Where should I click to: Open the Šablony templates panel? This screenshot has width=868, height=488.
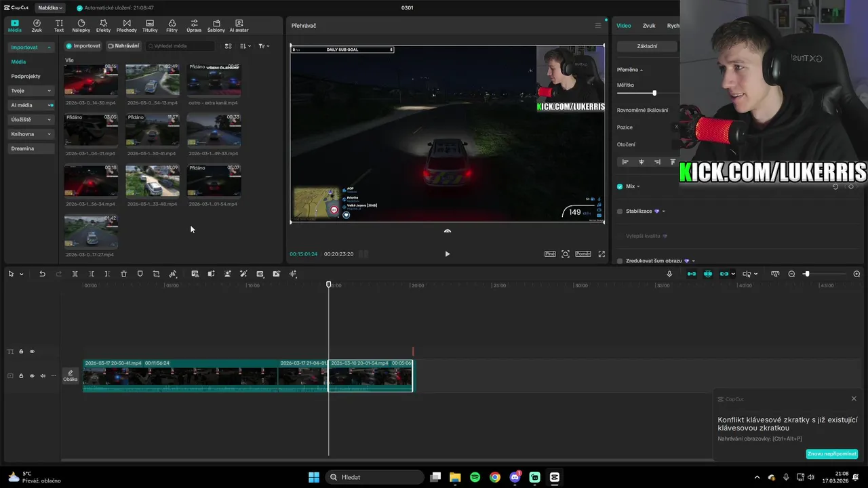[216, 26]
